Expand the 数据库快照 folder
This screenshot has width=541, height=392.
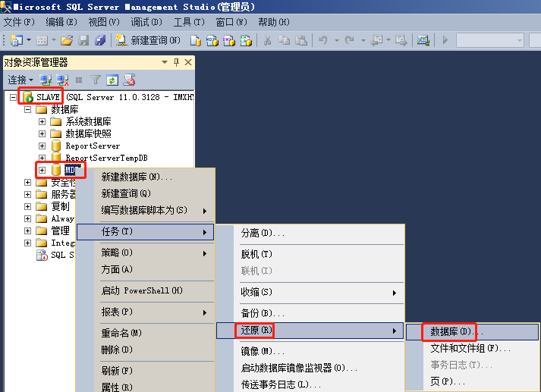42,133
